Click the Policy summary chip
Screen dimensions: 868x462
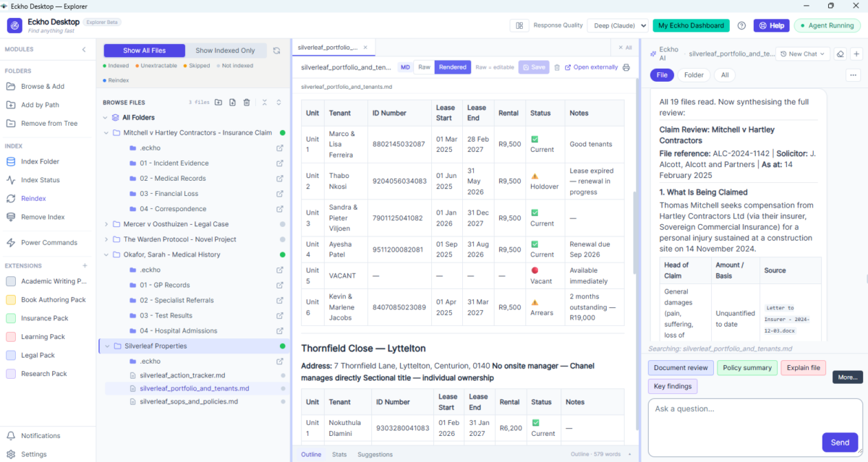pos(747,368)
